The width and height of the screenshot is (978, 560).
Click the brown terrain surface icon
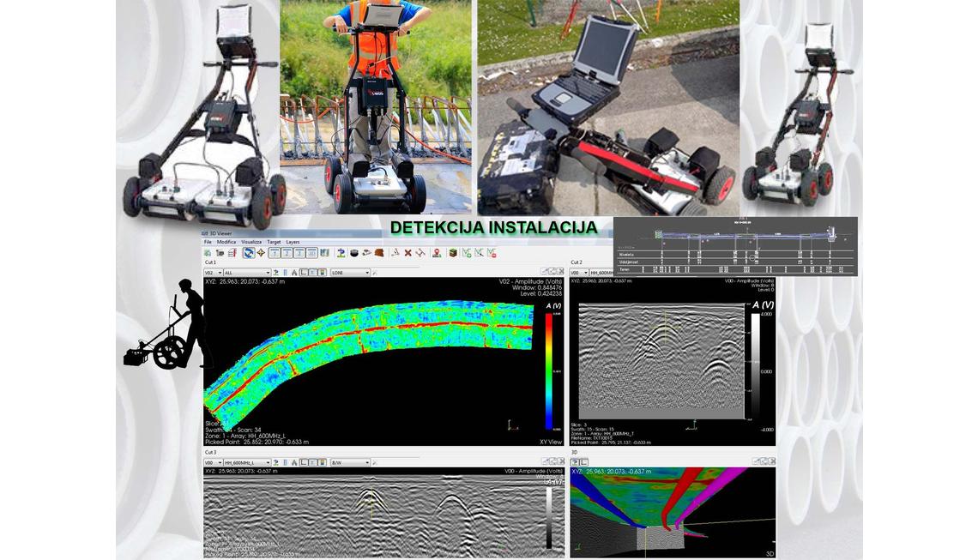pos(379,253)
